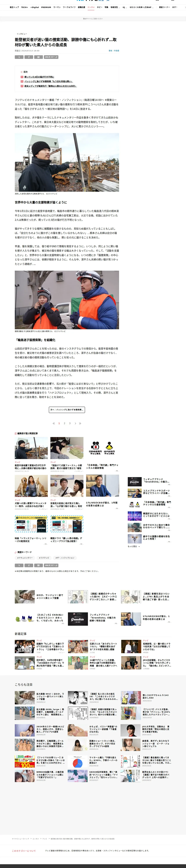Click #ドキュメンタリー keyword tag
186x868 pixels.
click(25, 558)
